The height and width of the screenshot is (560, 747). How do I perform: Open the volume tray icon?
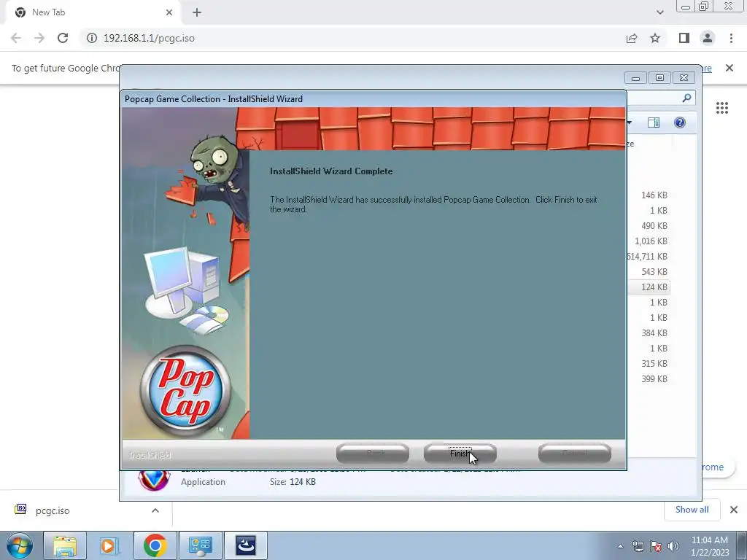673,545
